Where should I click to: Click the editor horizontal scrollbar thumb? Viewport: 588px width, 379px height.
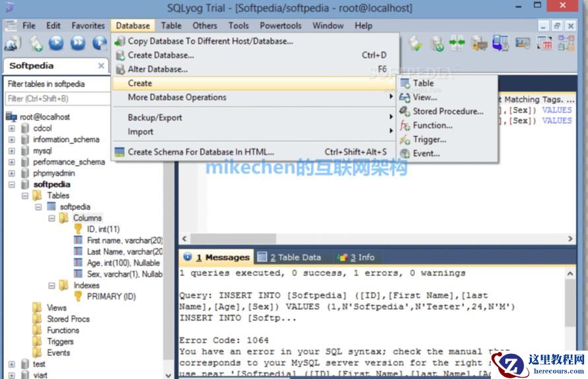tap(233, 239)
